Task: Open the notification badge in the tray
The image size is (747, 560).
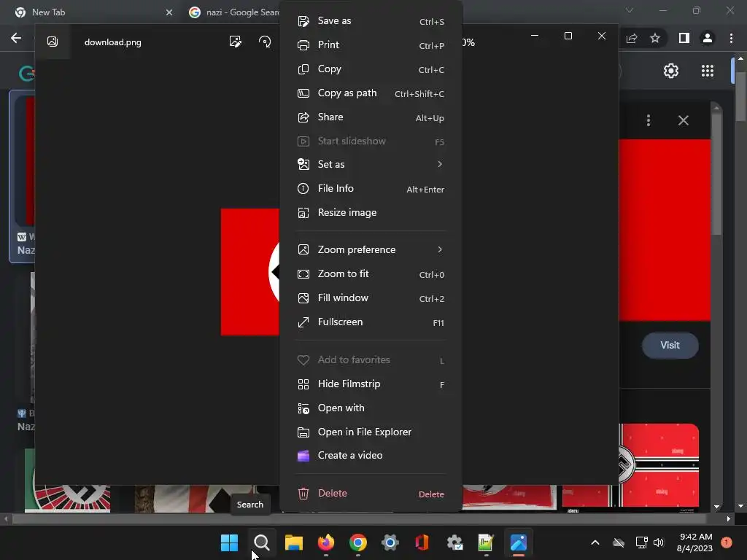Action: [x=727, y=542]
